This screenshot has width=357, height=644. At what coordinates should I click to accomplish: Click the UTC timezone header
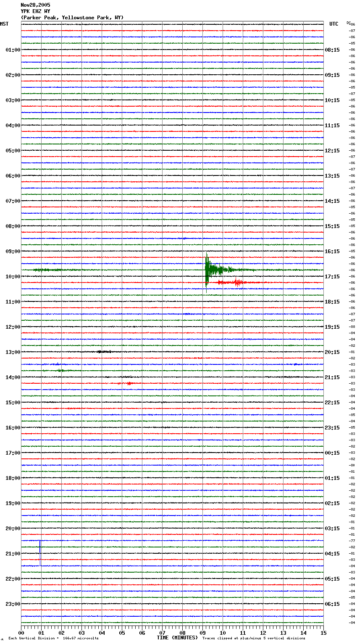334,24
